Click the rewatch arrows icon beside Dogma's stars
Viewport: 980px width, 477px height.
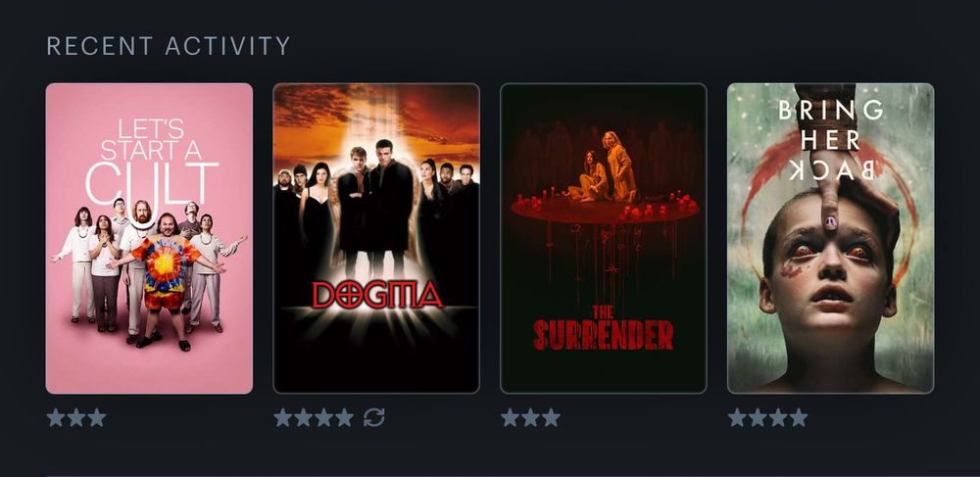[x=373, y=417]
